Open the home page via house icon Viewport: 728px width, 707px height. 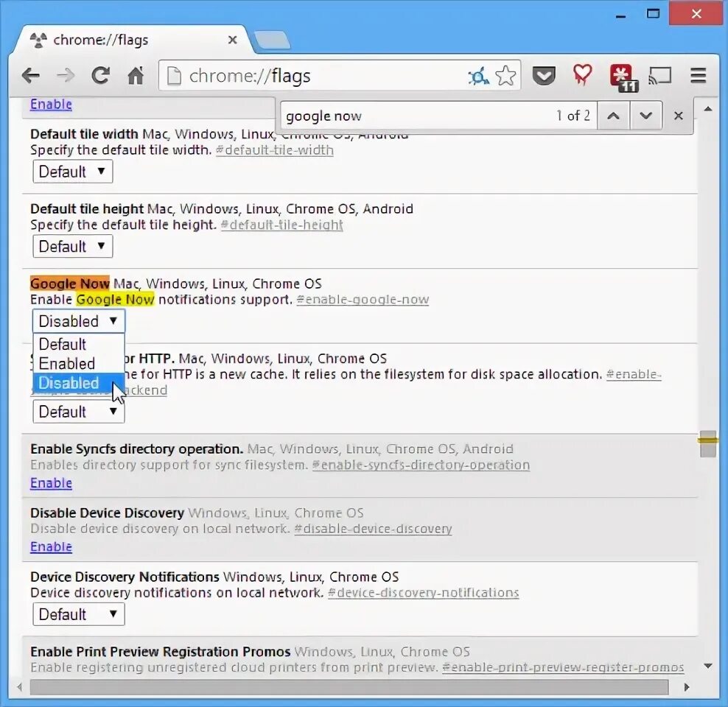coord(136,76)
